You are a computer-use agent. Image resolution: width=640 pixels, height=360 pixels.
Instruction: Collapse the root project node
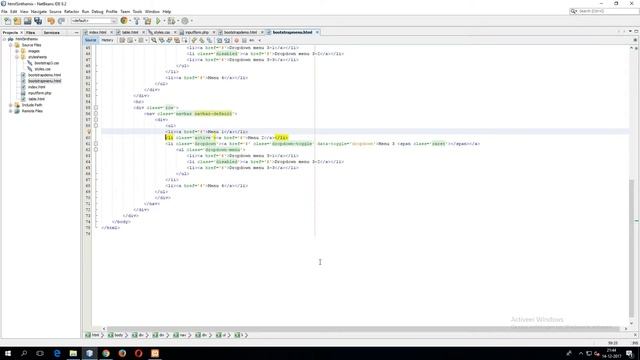click(x=4, y=39)
